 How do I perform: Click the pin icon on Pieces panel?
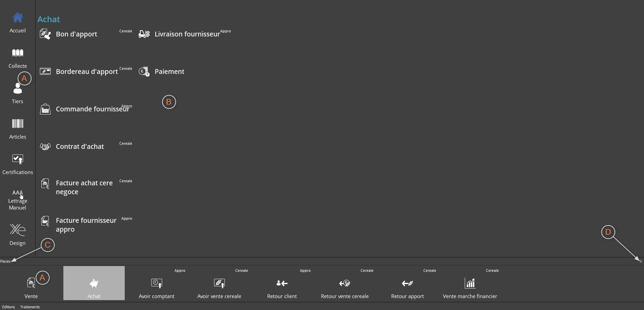pyautogui.click(x=641, y=261)
